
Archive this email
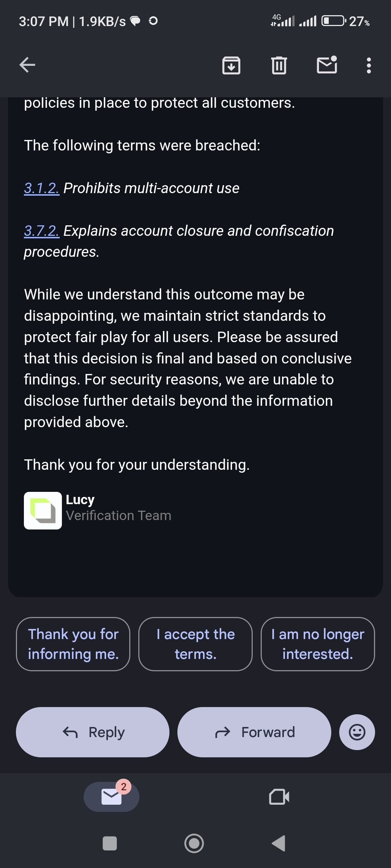[x=231, y=65]
